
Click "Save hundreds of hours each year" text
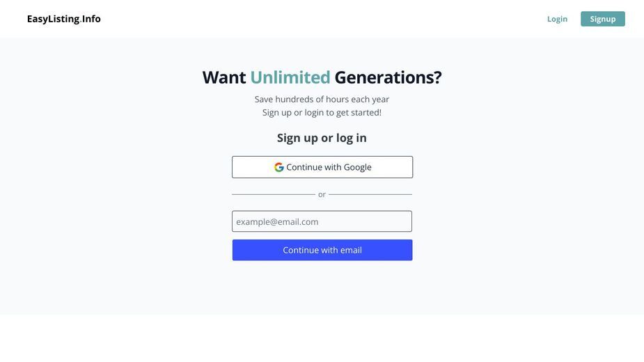[322, 100]
